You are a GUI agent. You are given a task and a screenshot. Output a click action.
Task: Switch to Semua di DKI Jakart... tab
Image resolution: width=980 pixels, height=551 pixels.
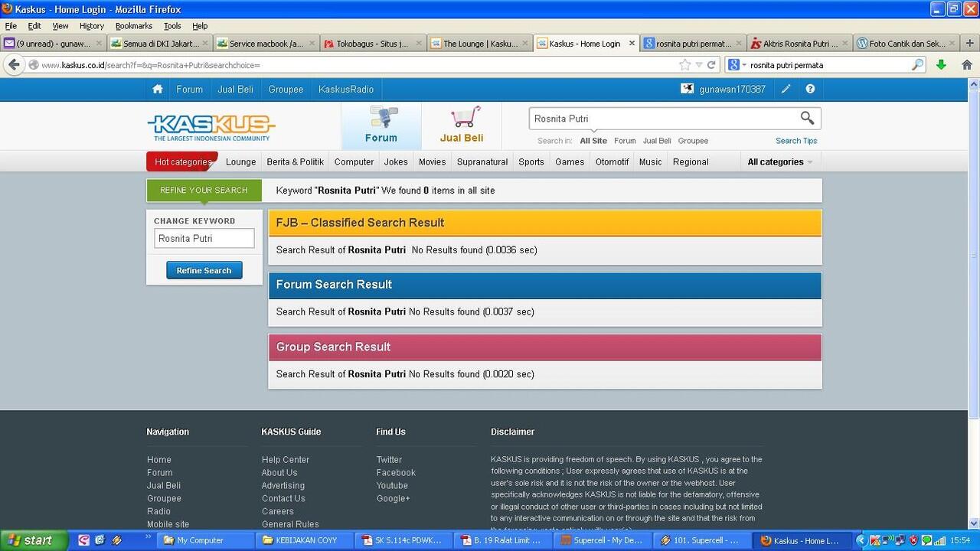(x=160, y=44)
